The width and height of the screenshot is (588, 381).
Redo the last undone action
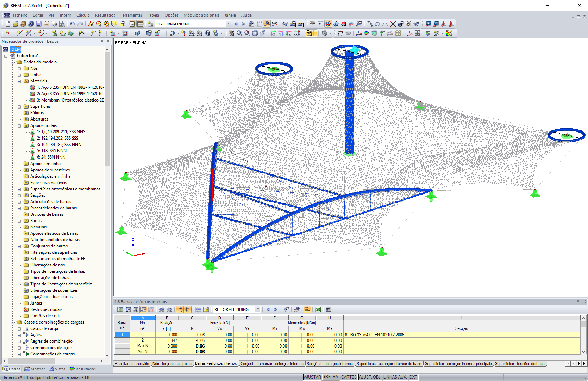tap(80, 24)
